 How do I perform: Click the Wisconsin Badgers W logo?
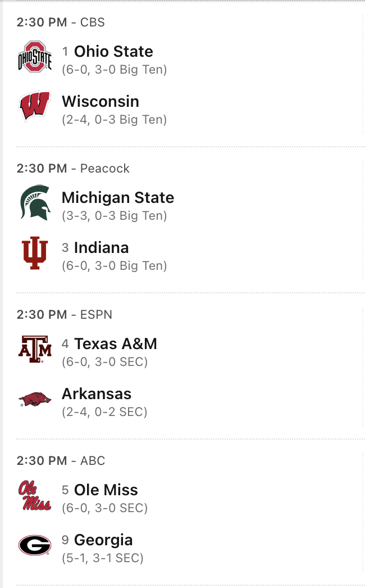coord(35,106)
